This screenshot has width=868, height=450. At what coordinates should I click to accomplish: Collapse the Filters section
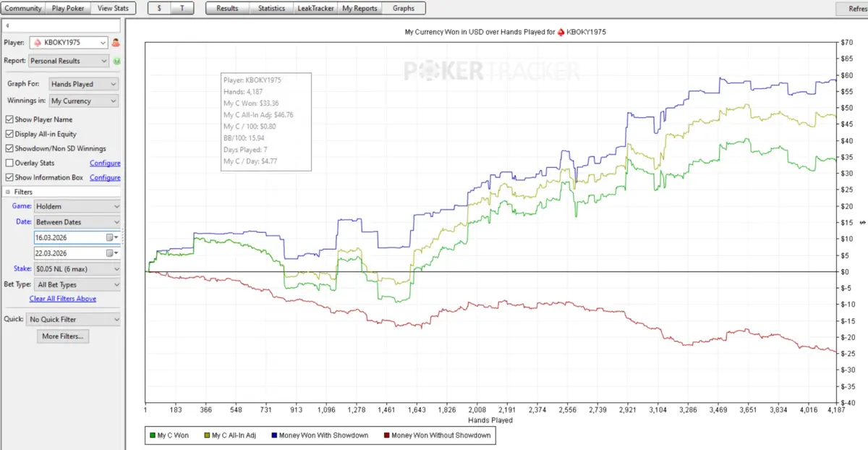click(8, 192)
